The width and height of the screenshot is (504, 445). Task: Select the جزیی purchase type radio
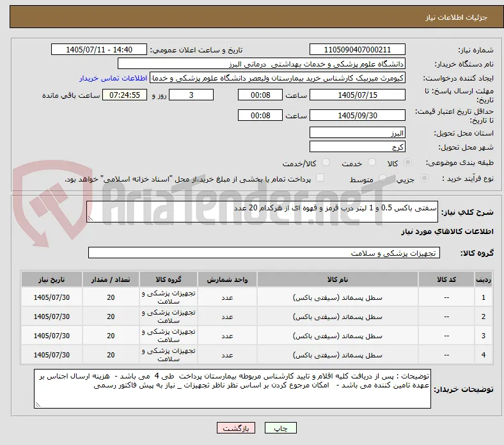click(424, 178)
